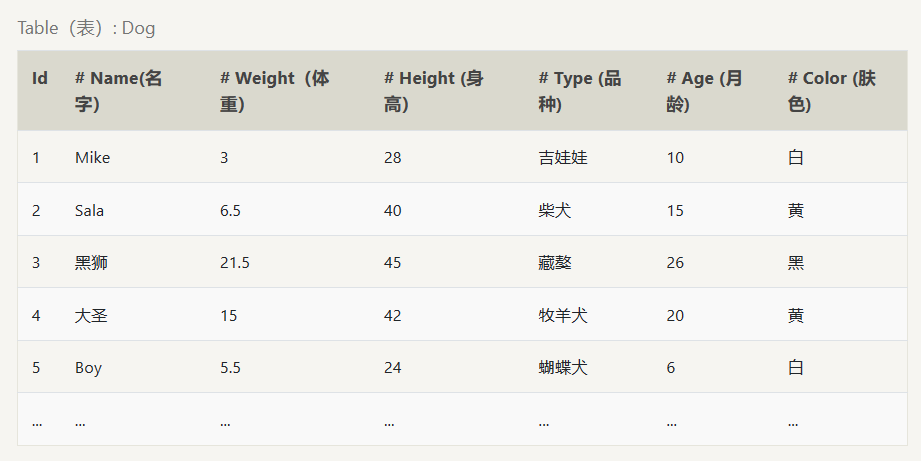921x461 pixels.
Task: Click the weight value 21.5
Action: (x=235, y=263)
